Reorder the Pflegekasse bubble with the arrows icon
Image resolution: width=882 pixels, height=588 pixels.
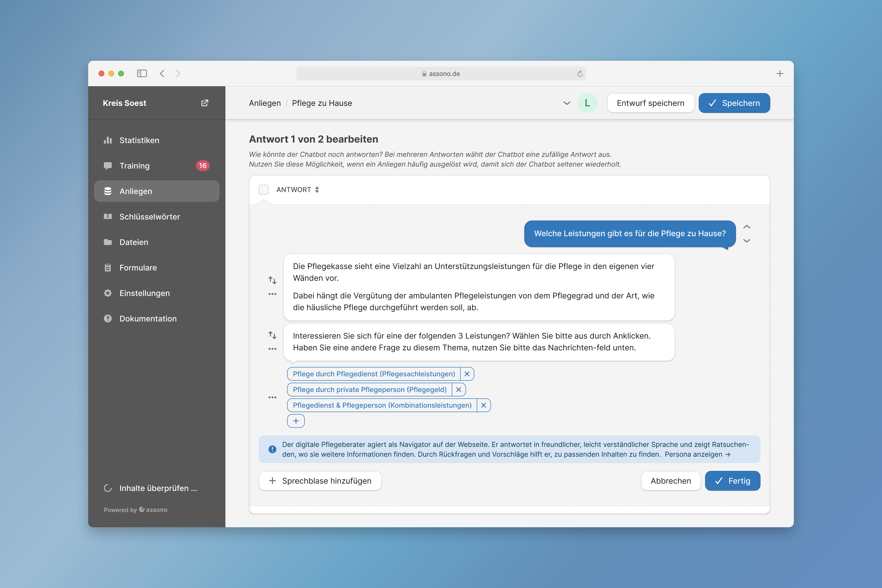tap(272, 280)
